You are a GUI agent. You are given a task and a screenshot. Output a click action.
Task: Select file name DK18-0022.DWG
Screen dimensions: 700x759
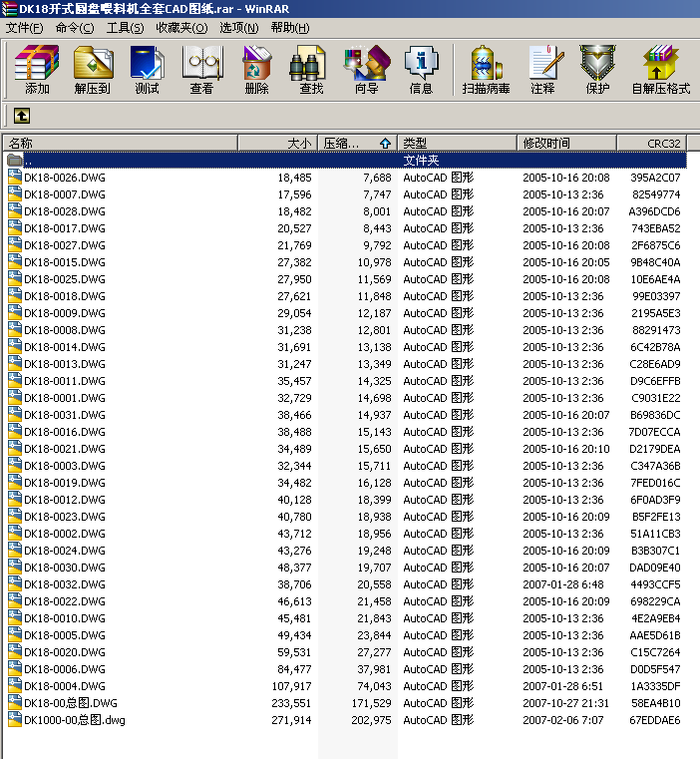(x=65, y=601)
